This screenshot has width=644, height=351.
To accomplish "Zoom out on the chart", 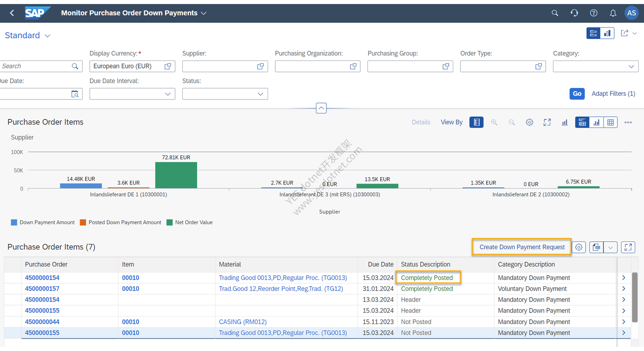I will 512,122.
